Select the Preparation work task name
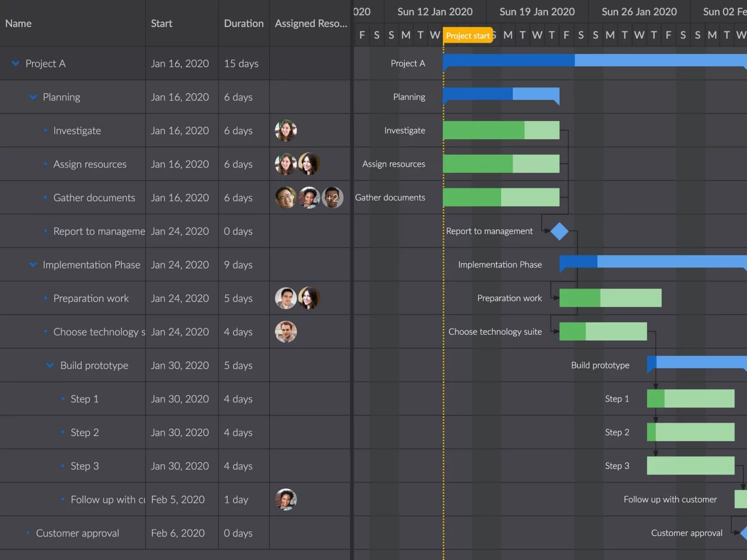Screen dimensions: 747x560 point(91,299)
